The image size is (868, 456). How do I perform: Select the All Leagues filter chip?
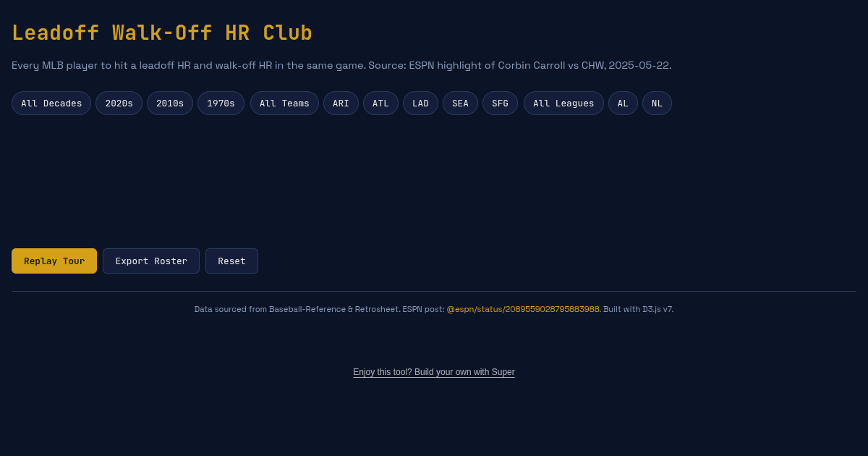pyautogui.click(x=563, y=104)
